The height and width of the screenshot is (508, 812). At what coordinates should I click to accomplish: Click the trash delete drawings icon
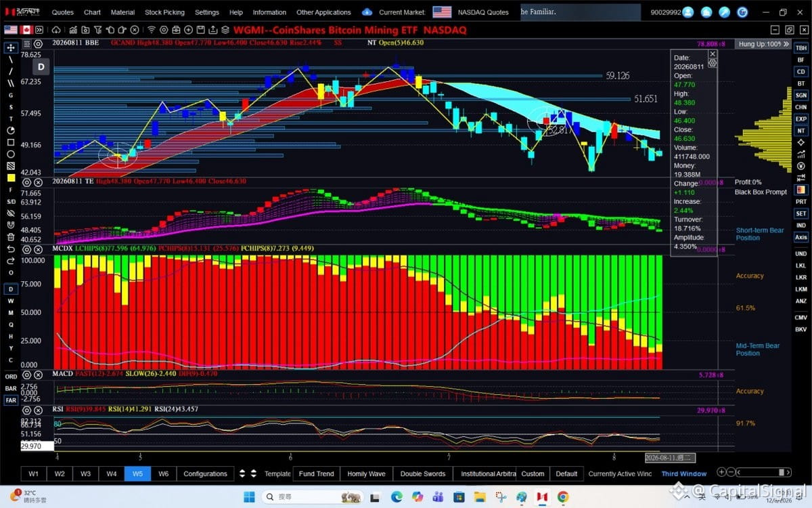coord(11,237)
